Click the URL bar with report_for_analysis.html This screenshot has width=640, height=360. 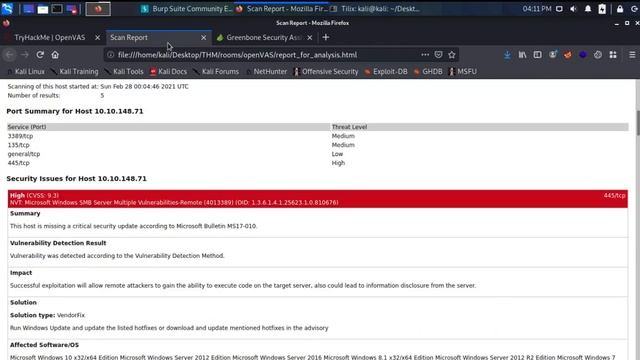click(237, 55)
